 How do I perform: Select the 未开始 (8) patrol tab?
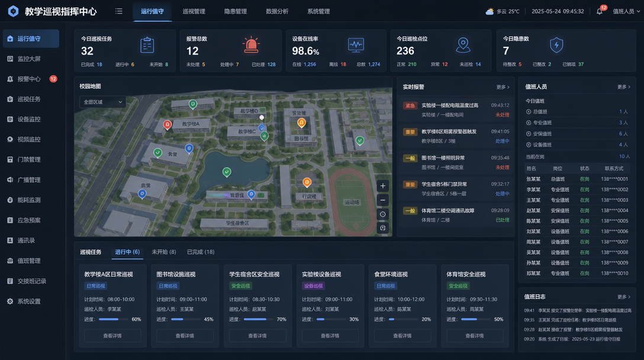point(164,252)
